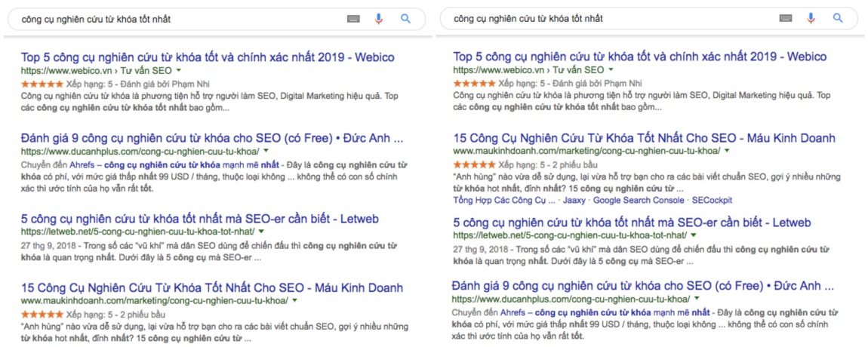
Task: Click the SECockpit sitelink
Action: (x=712, y=201)
